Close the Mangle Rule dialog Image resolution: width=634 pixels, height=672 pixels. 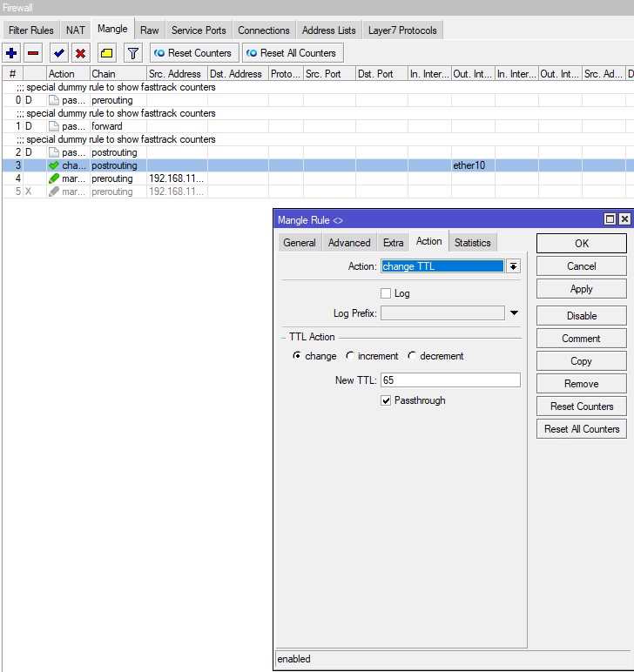point(624,219)
